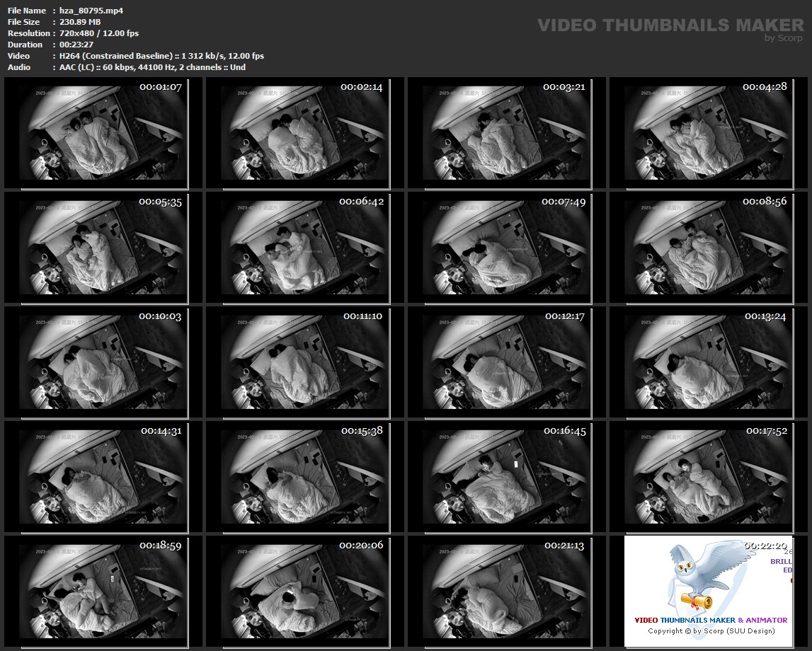Click the 00:16:45 timestamp label
Viewport: 812px width, 651px height.
(x=564, y=431)
